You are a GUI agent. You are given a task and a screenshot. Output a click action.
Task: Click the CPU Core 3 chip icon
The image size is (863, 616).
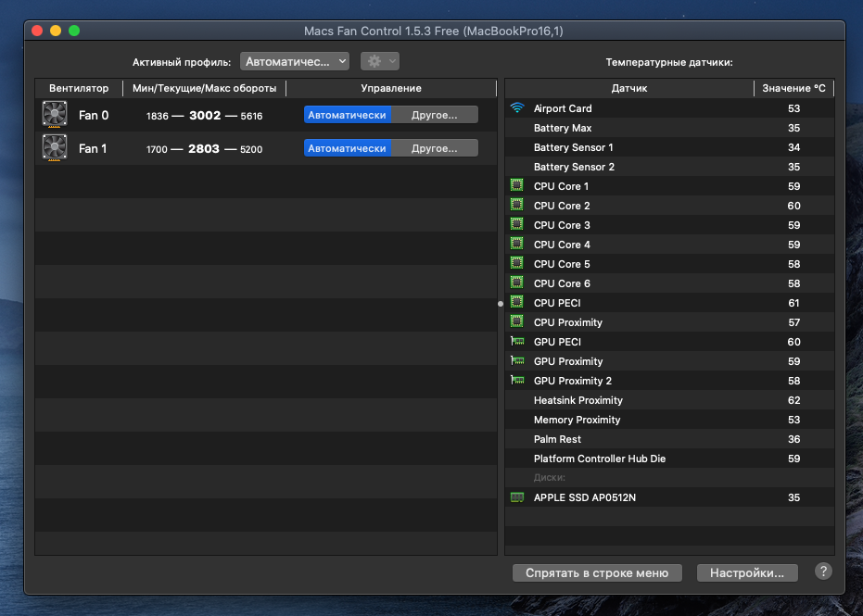pos(516,224)
